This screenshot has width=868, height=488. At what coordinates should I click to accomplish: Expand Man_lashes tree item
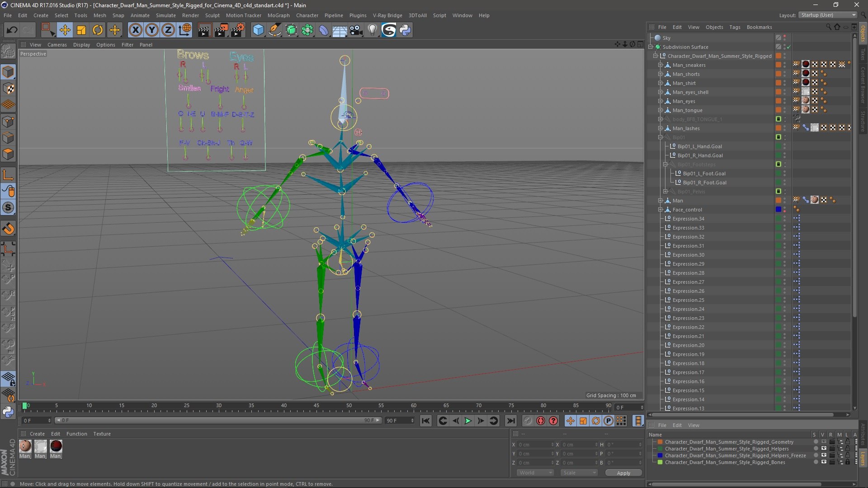pyautogui.click(x=660, y=128)
